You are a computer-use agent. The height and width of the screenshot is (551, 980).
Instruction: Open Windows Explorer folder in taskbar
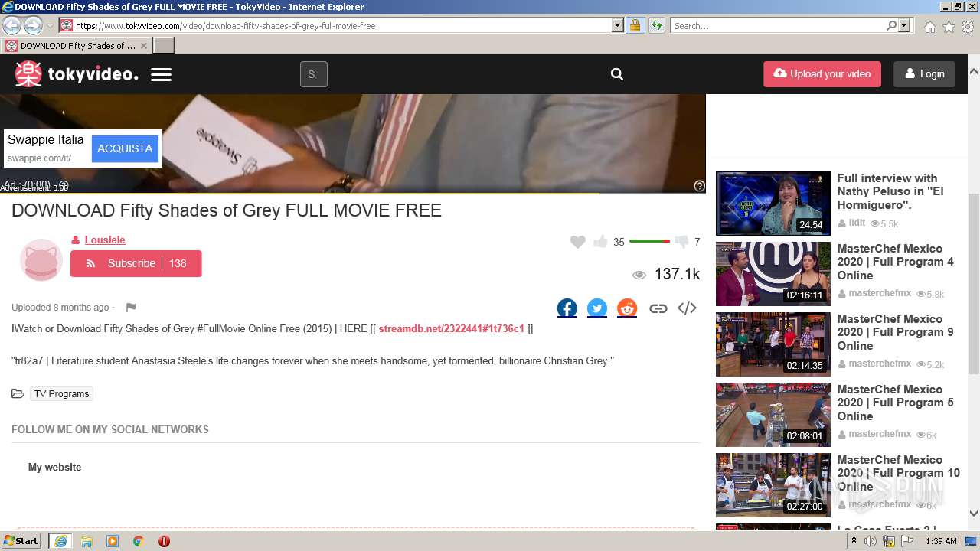click(87, 541)
